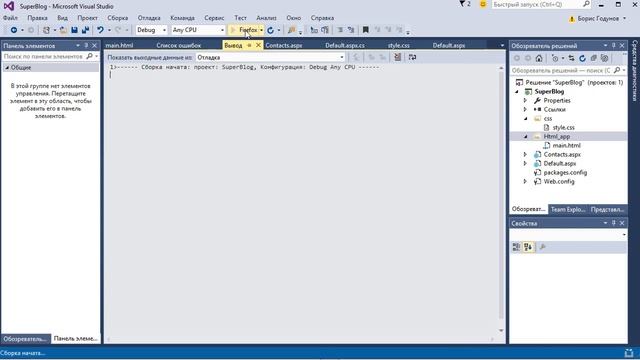The height and width of the screenshot is (360, 640).
Task: Start debugging in Firefox
Action: [x=244, y=30]
